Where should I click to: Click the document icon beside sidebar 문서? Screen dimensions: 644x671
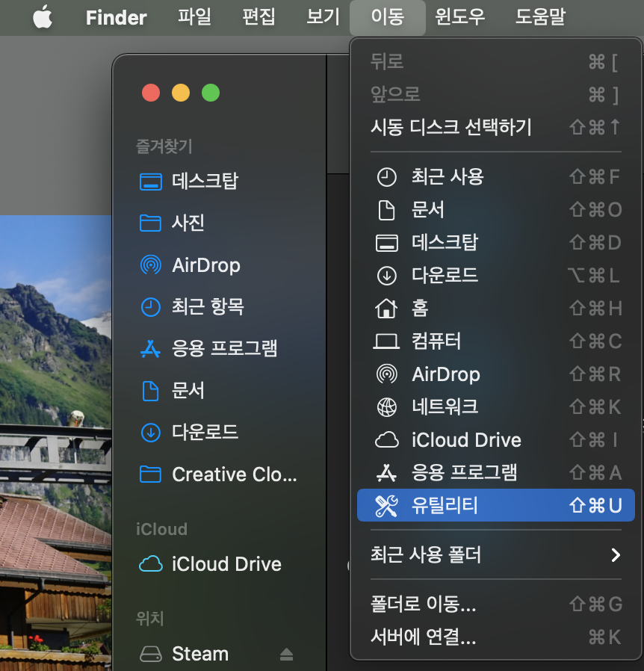[x=151, y=391]
